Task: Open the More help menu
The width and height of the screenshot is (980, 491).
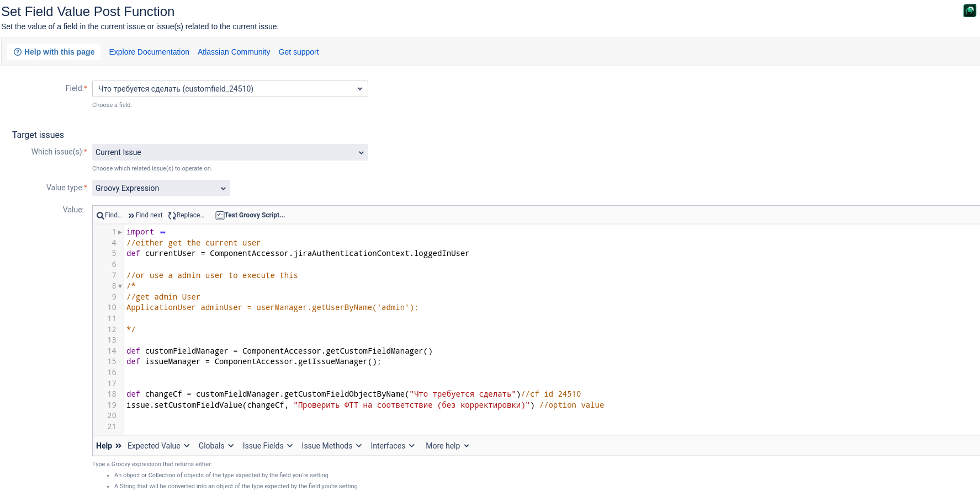Action: (x=447, y=446)
